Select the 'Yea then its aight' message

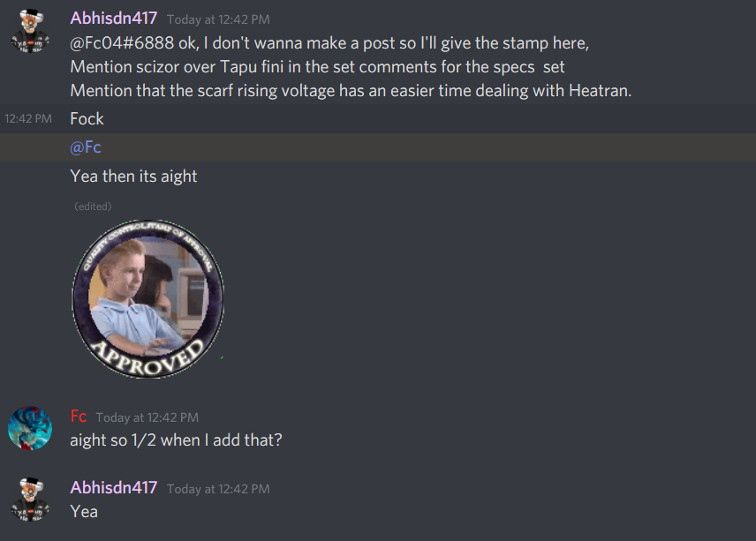133,177
